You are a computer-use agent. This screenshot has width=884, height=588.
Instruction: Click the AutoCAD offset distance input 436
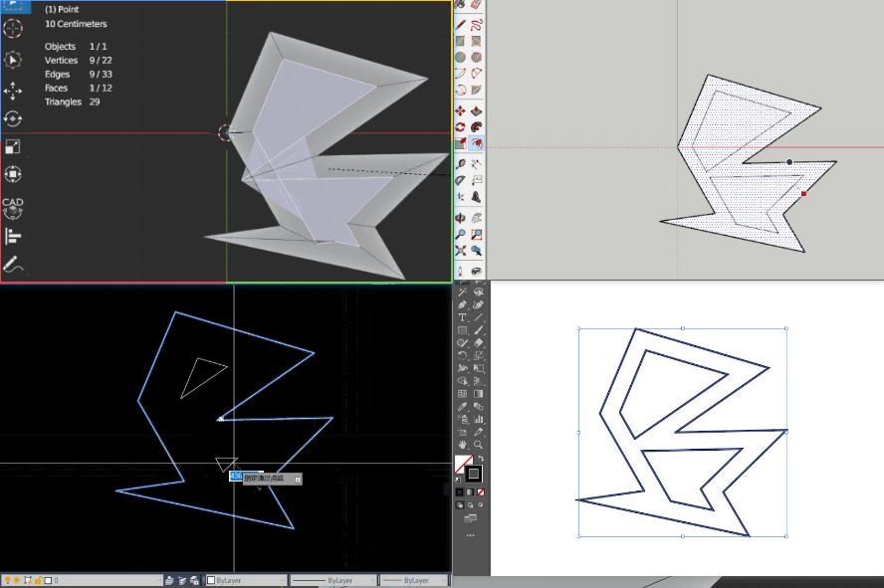[x=236, y=476]
